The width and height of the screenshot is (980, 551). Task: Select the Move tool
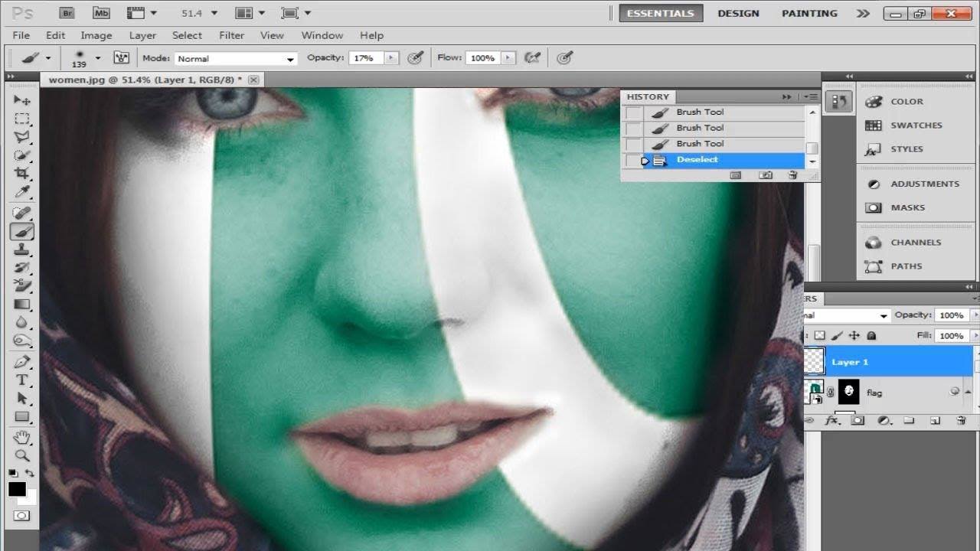click(x=22, y=100)
